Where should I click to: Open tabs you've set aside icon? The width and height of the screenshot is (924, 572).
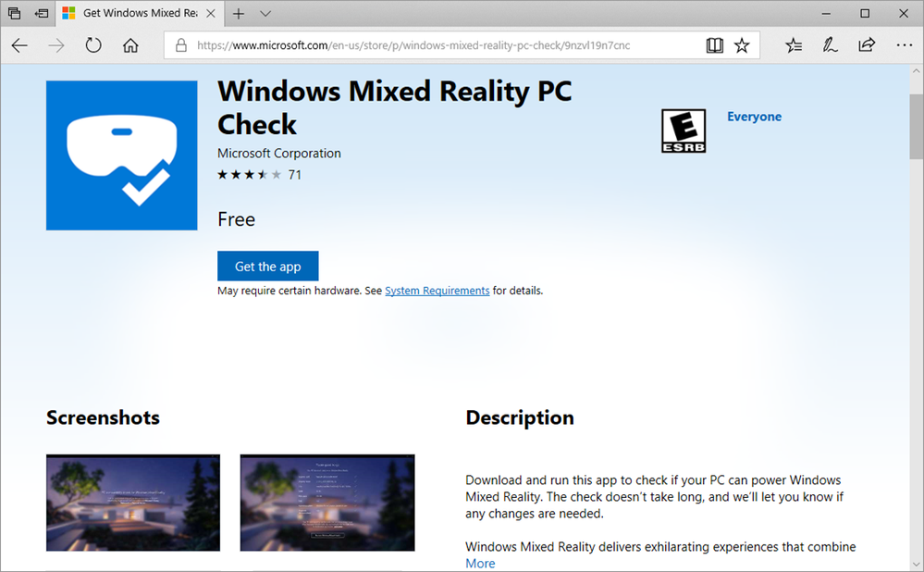(x=14, y=13)
